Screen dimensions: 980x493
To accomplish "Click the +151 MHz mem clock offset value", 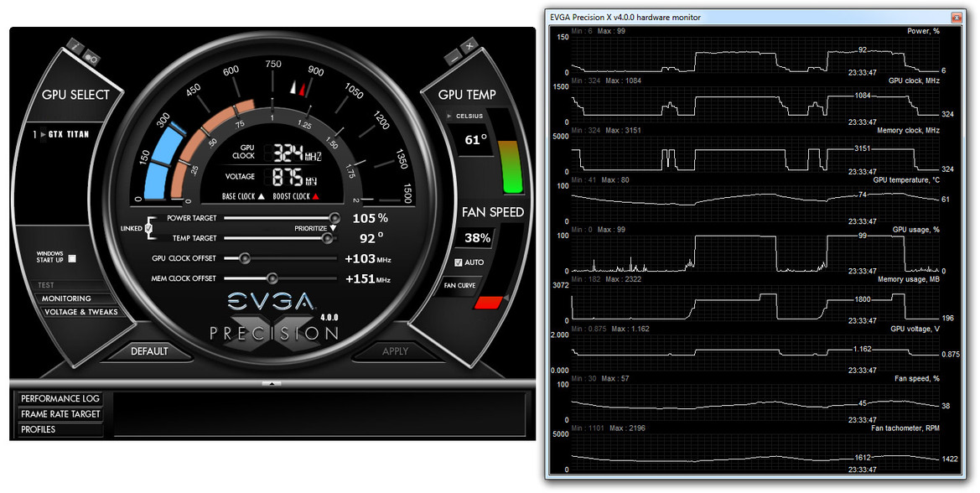I will (x=367, y=278).
